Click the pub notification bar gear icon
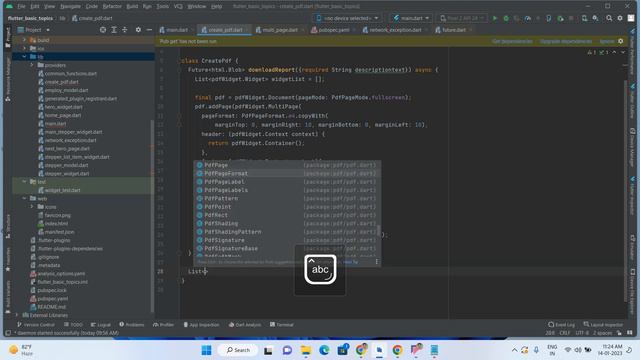The width and height of the screenshot is (640, 360). click(620, 41)
